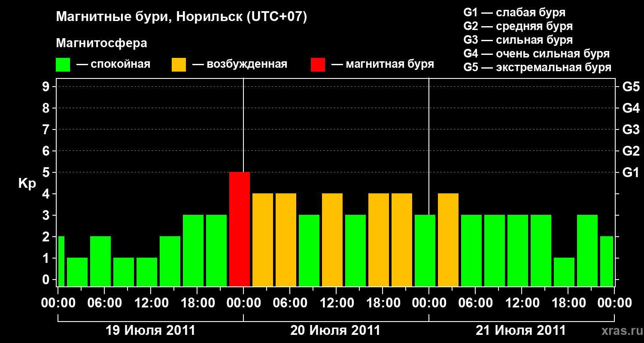Viewport: 644px width, 343px height.
Task: Click the '20 Июля 2011' date label
Action: 335,331
